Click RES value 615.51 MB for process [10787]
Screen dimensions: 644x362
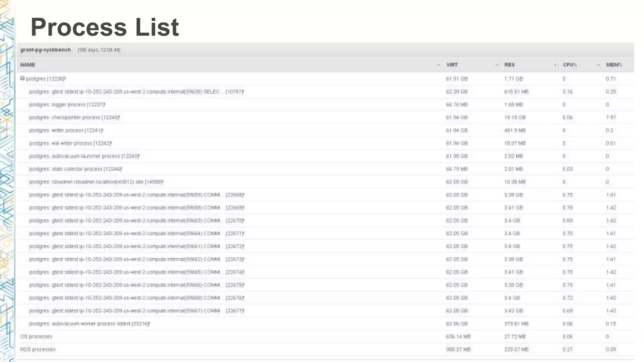pos(516,92)
